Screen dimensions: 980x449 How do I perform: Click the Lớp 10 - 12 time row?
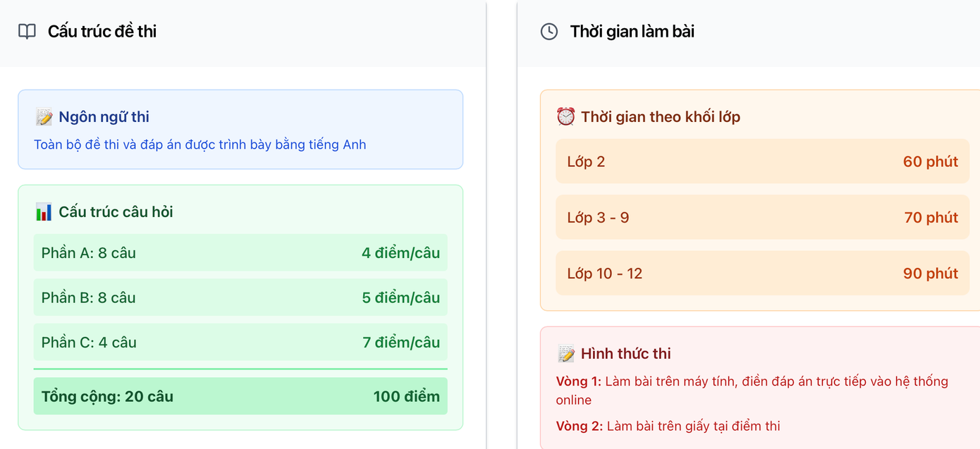pos(762,273)
